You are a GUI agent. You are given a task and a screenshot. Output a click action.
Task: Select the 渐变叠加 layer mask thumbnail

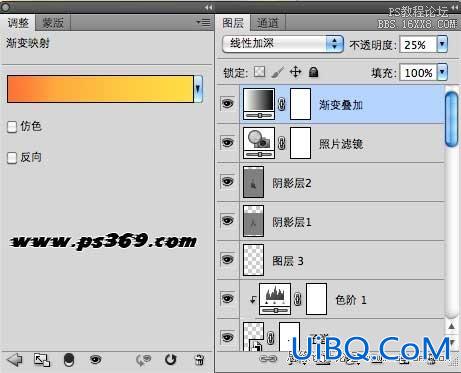(x=300, y=104)
